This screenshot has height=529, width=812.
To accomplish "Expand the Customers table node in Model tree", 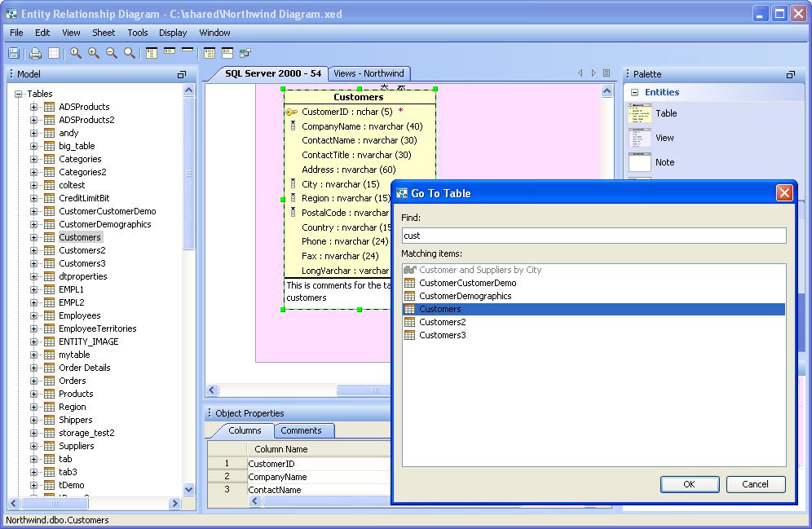I will point(33,237).
